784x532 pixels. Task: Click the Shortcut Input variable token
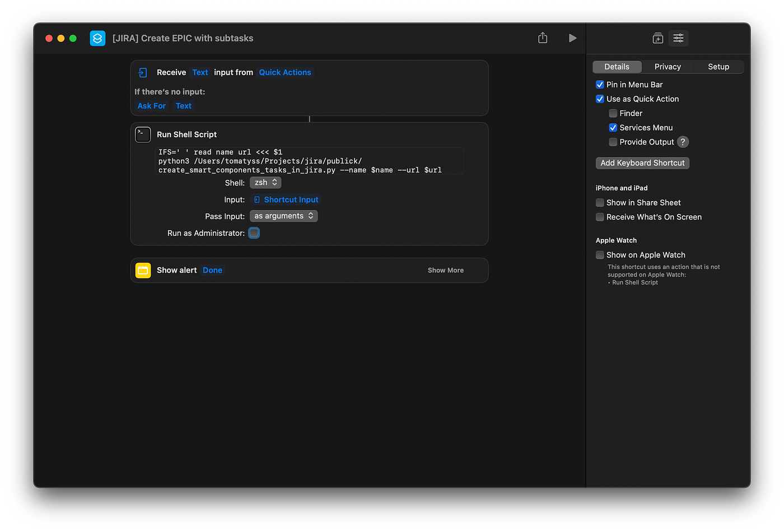[x=286, y=200]
